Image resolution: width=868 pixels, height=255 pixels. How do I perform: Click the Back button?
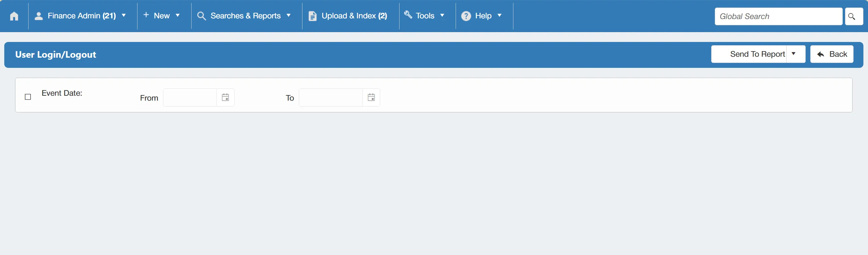[832, 54]
